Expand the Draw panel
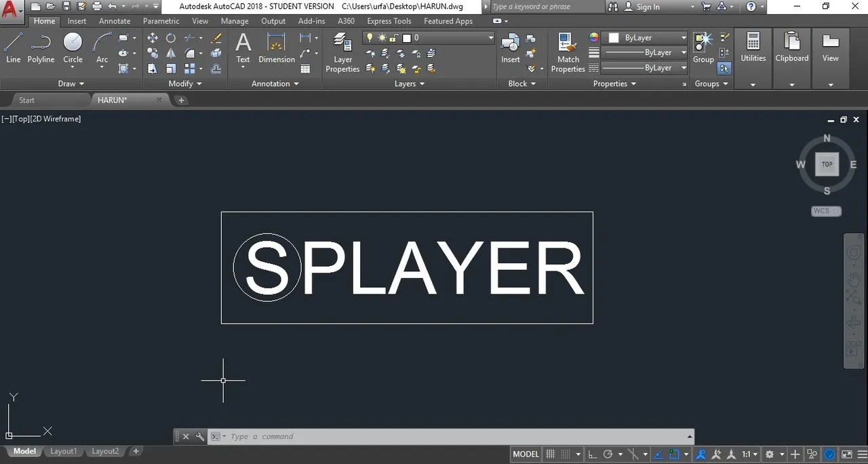 [x=71, y=83]
